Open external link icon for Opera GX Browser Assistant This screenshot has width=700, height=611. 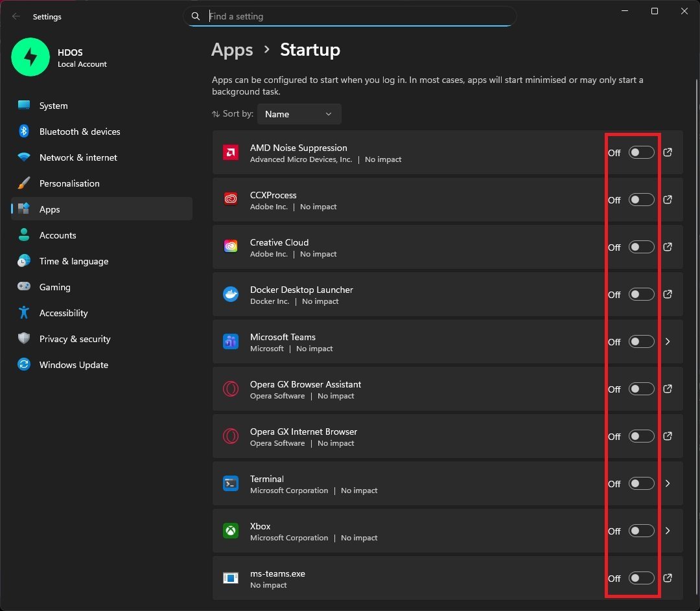[668, 389]
